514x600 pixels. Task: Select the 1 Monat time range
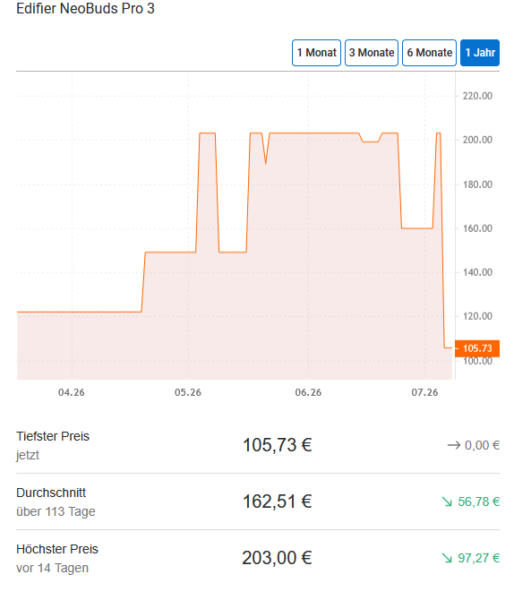coord(316,52)
